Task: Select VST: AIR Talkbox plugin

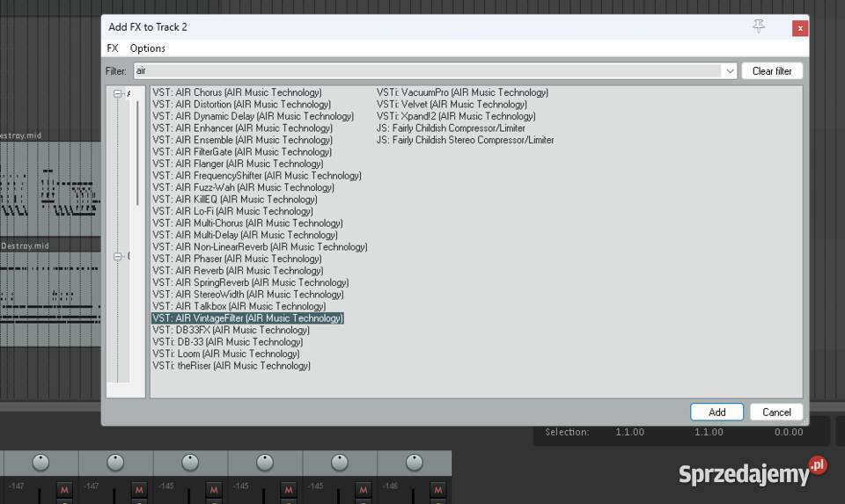Action: (x=239, y=305)
